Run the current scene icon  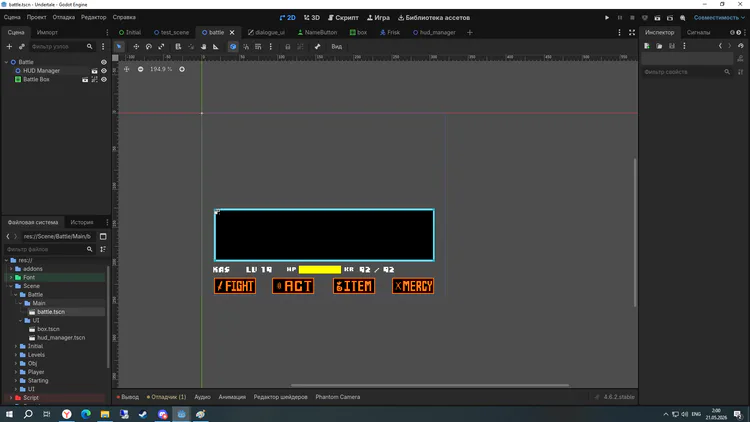(657, 18)
